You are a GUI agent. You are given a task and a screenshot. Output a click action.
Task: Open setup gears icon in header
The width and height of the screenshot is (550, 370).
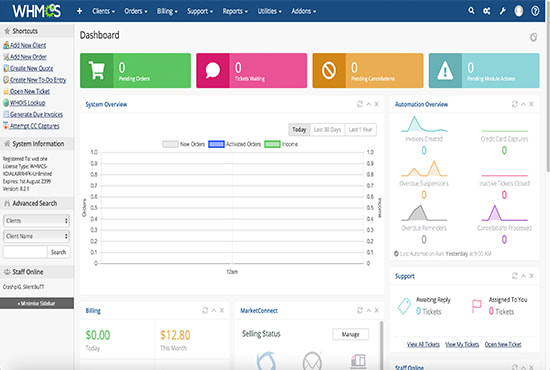[x=487, y=11]
